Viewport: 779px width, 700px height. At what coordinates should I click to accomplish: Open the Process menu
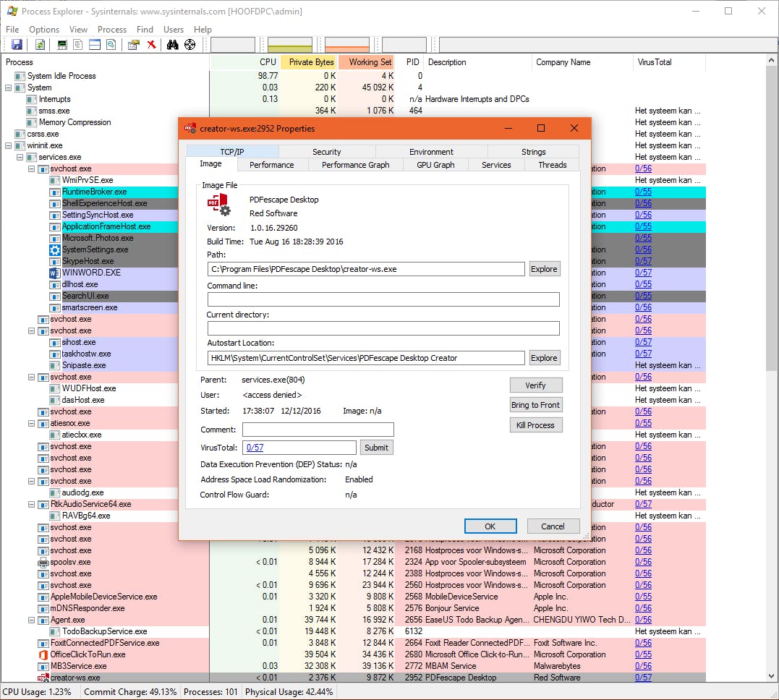pos(112,30)
